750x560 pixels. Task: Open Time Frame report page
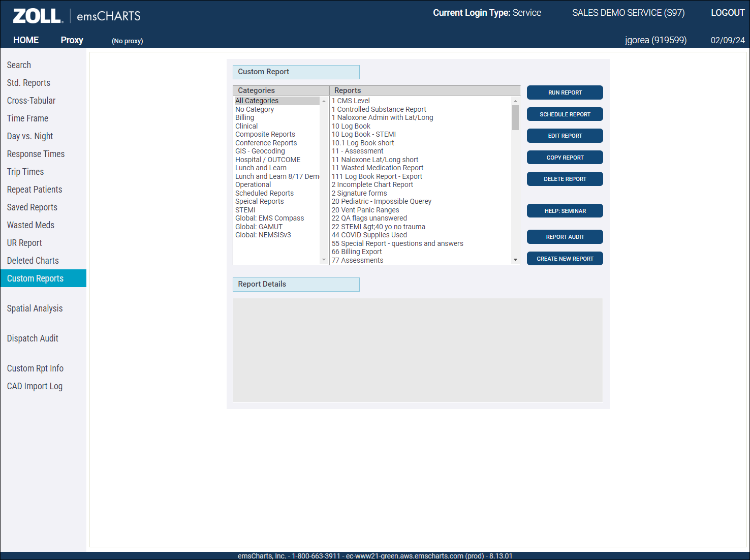pyautogui.click(x=27, y=118)
